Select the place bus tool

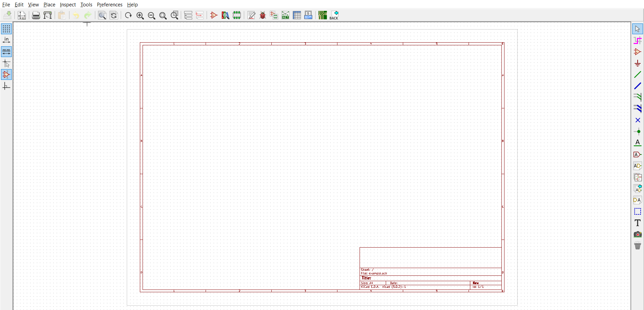(638, 86)
